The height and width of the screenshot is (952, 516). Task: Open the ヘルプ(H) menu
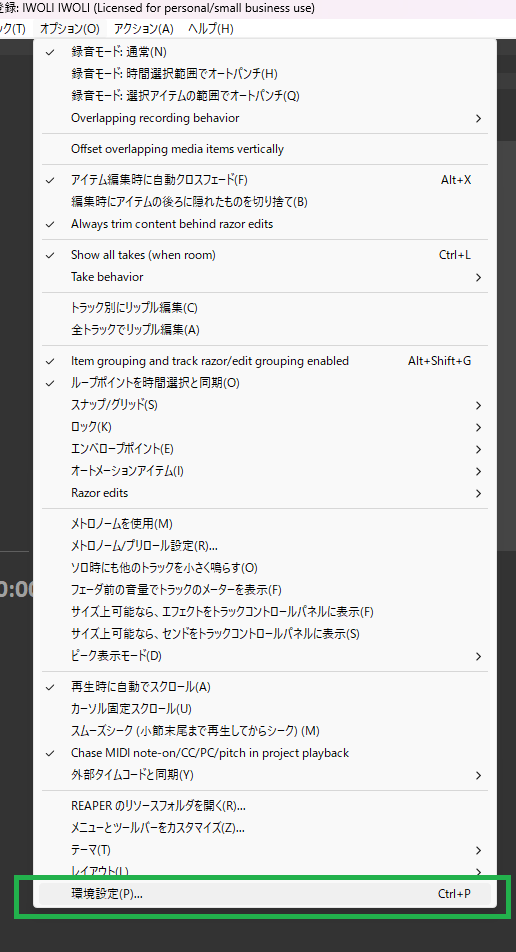coord(210,29)
